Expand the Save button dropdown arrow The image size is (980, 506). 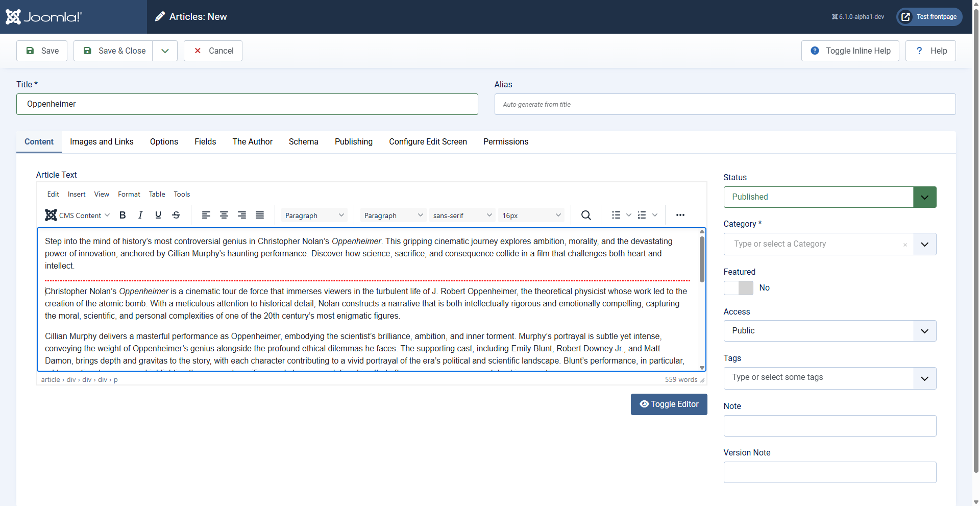164,51
